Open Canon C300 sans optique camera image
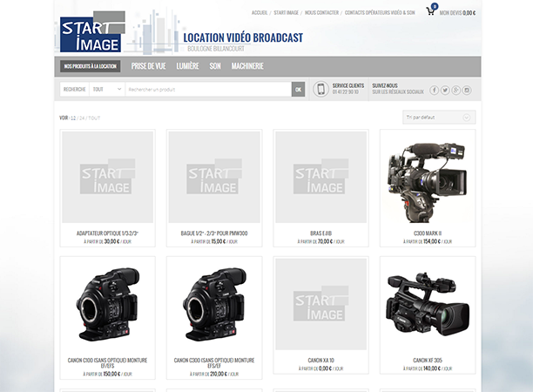The width and height of the screenshot is (533, 392). 214,304
